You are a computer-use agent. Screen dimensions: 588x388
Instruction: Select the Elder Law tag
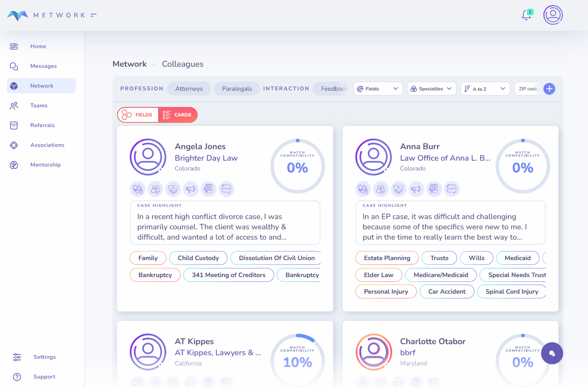(x=379, y=275)
